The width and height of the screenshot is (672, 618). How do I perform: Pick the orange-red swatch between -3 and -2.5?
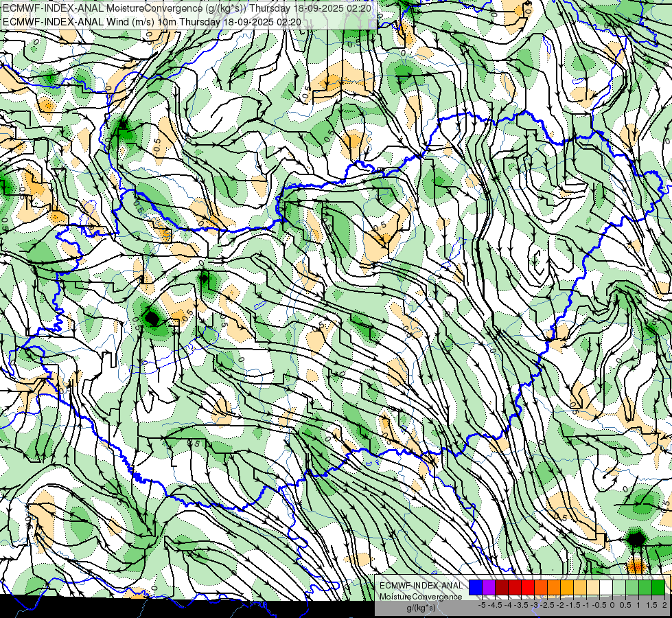pyautogui.click(x=541, y=588)
